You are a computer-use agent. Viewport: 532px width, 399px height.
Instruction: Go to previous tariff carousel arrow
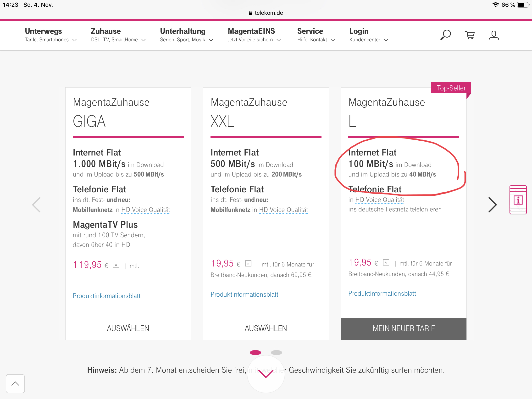37,205
